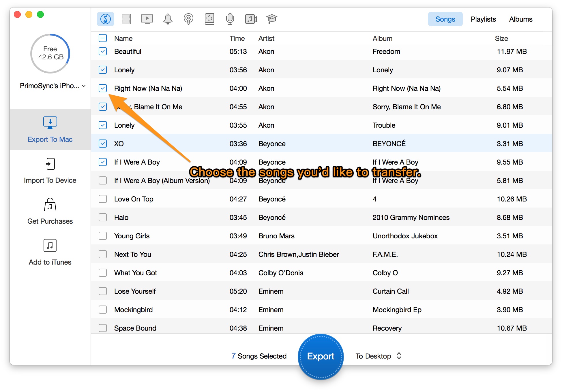Check the Next To You checkbox
Screen dimensions: 562x392
(103, 254)
